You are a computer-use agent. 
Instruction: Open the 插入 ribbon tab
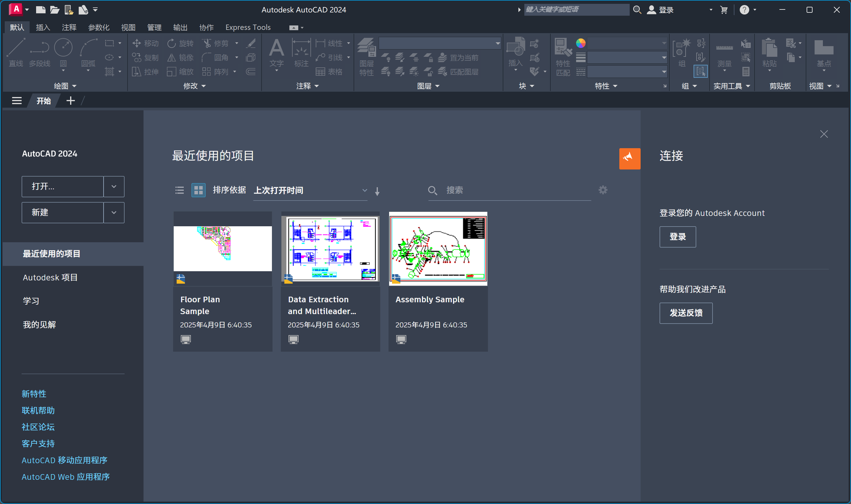point(43,27)
